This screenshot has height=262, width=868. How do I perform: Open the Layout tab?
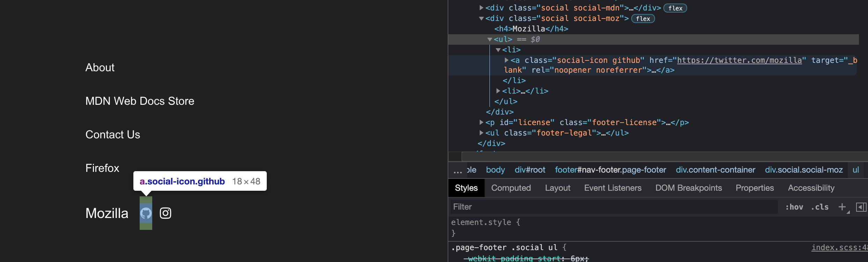(x=558, y=188)
